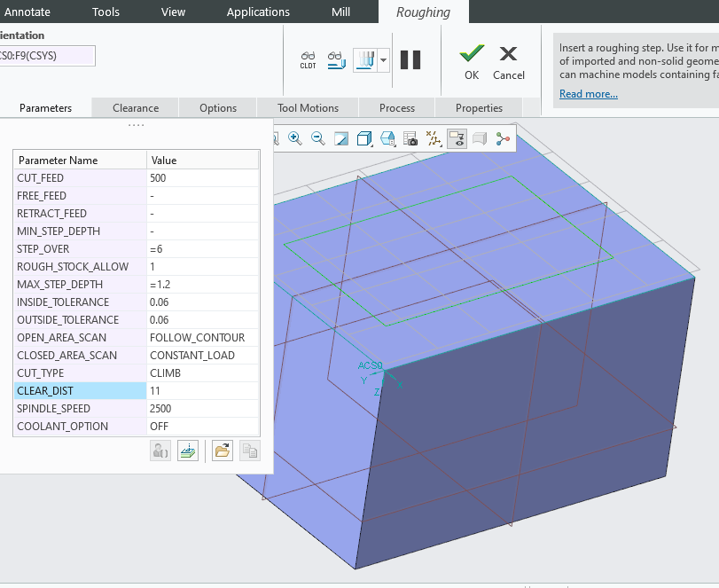Select the RETRACT_FEED parameter name

tap(81, 214)
